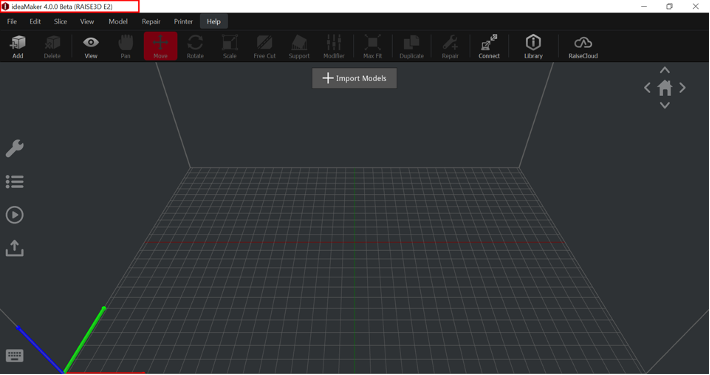Click the ideaMaker title bar app icon

click(x=5, y=7)
